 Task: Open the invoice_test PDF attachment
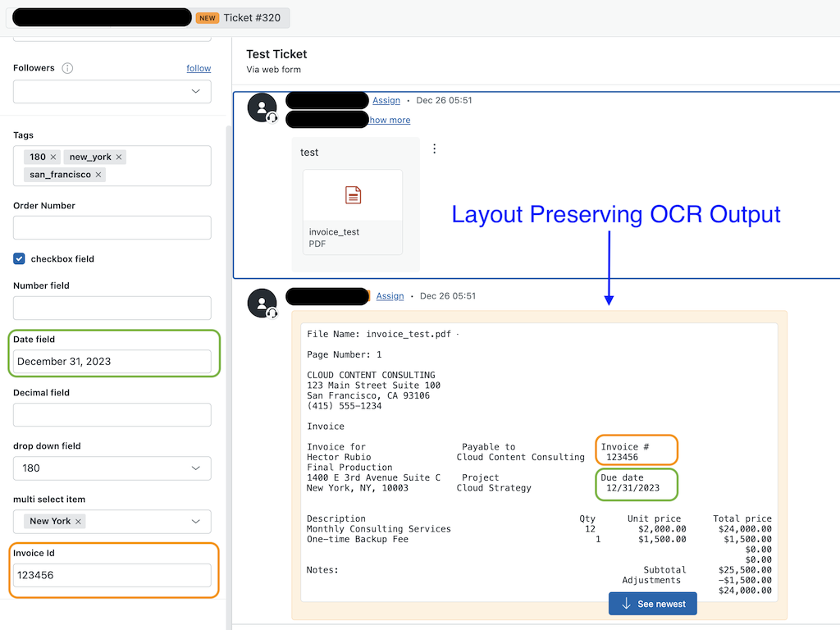[352, 212]
